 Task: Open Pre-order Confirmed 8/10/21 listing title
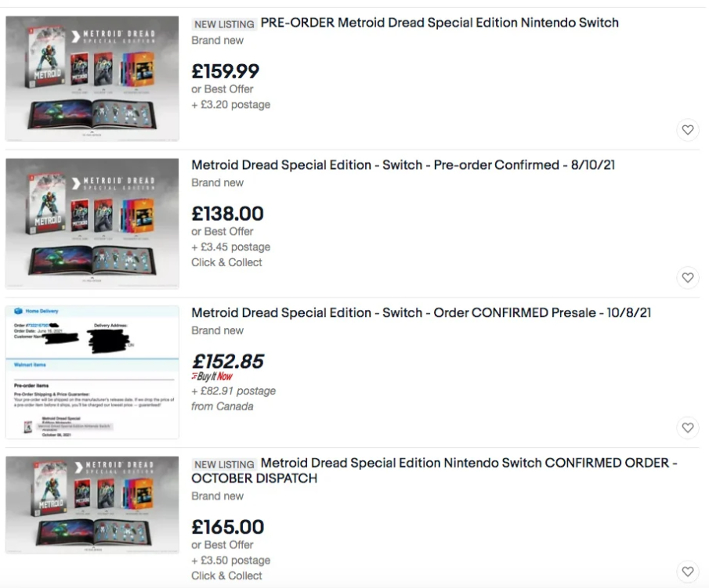coord(403,165)
